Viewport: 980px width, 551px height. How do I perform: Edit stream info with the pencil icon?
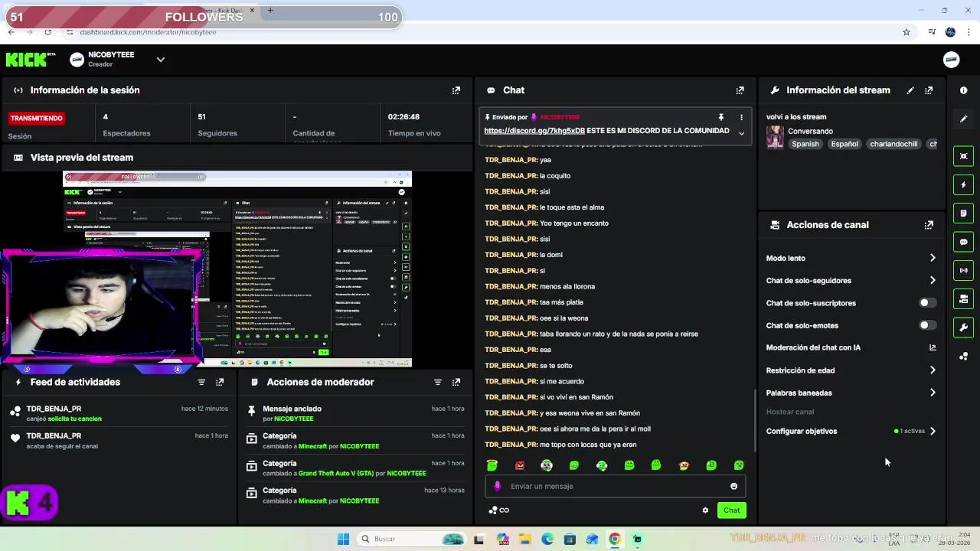(x=910, y=90)
